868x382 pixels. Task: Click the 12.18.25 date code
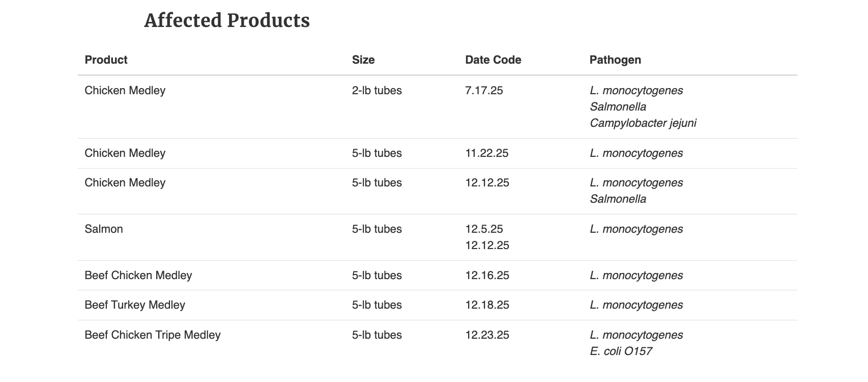point(486,305)
